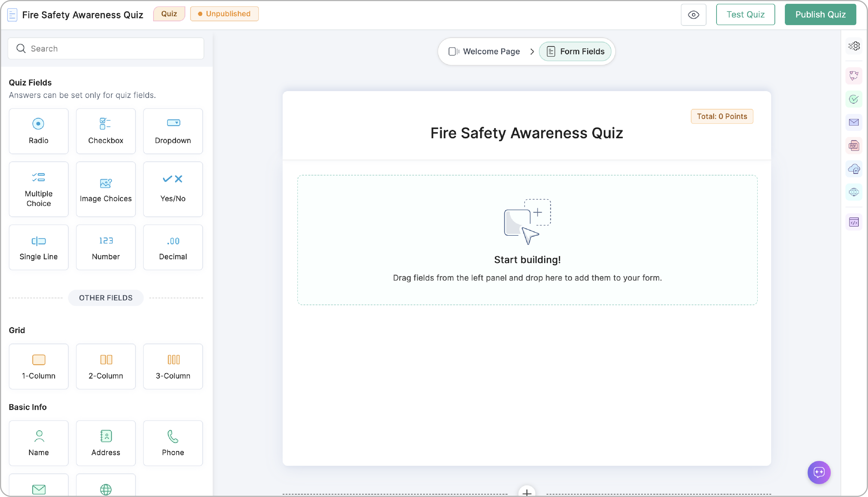Image resolution: width=868 pixels, height=497 pixels.
Task: Open the email notifications sidebar icon
Action: click(854, 122)
